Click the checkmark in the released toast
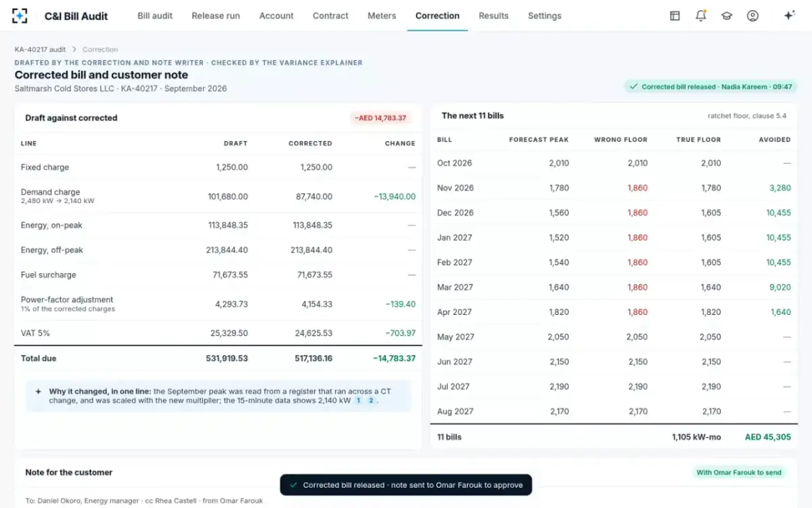Image resolution: width=812 pixels, height=508 pixels. (x=293, y=485)
